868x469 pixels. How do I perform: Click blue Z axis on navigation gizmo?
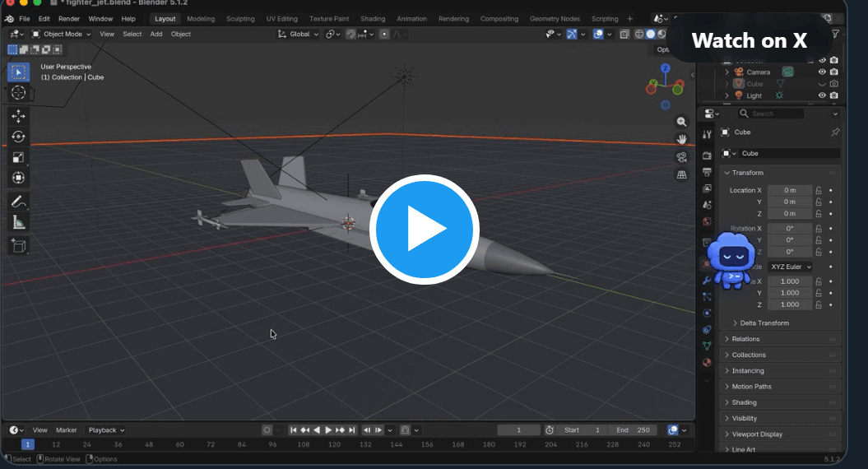pos(666,68)
